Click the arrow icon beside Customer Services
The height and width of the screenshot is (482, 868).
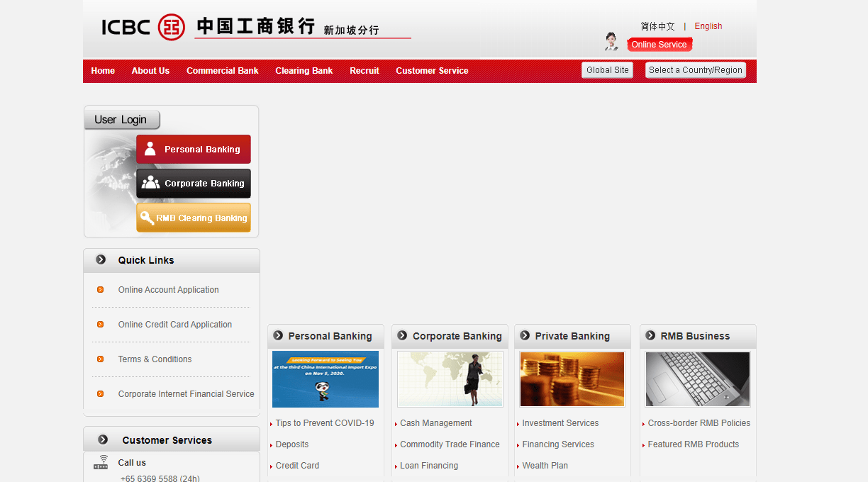[x=103, y=439]
